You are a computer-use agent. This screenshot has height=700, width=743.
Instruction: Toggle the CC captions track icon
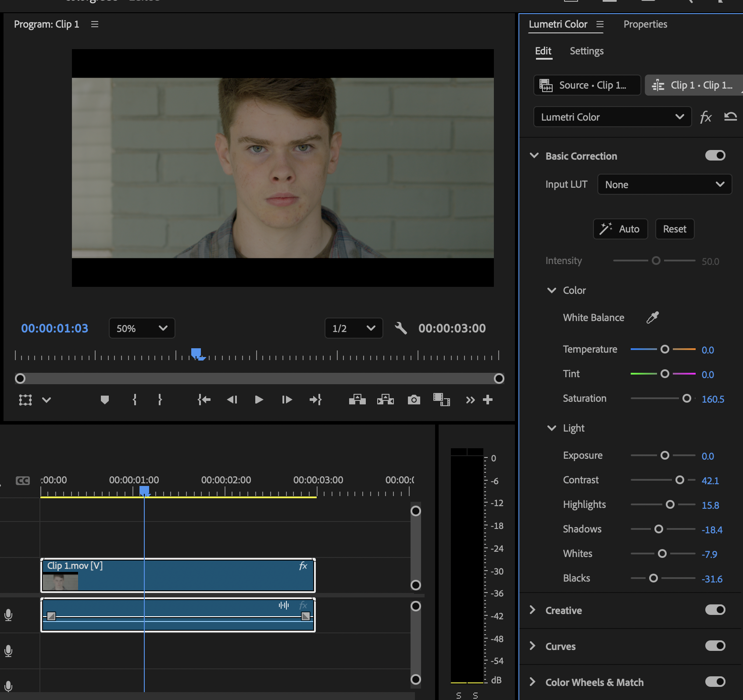pyautogui.click(x=23, y=481)
